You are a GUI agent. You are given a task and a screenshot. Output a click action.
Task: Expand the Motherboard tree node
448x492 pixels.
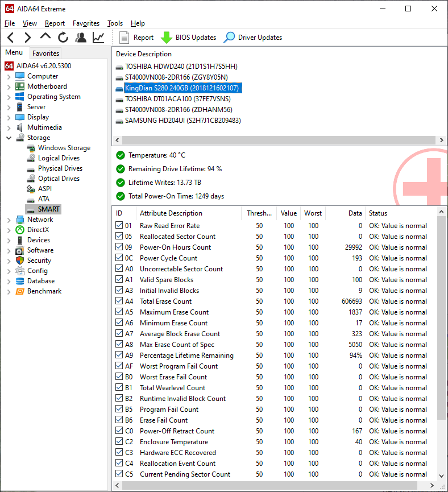9,87
